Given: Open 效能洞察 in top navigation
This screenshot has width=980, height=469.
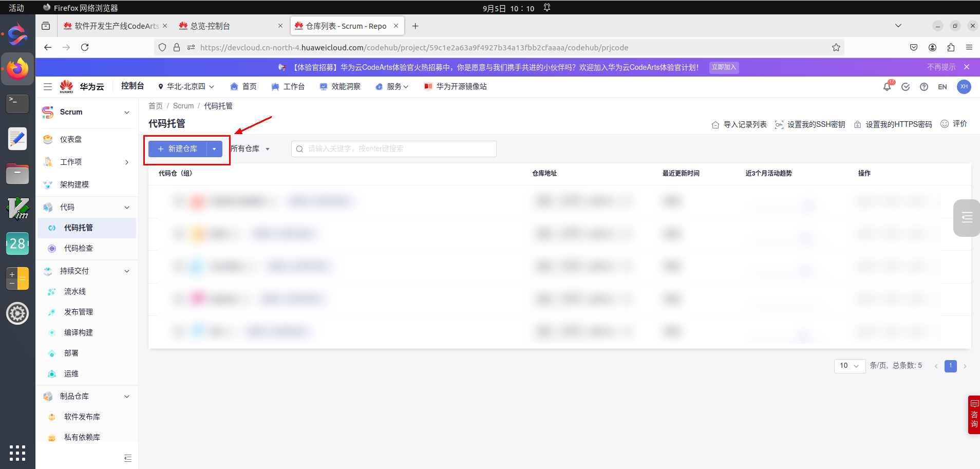Looking at the screenshot, I should point(340,87).
